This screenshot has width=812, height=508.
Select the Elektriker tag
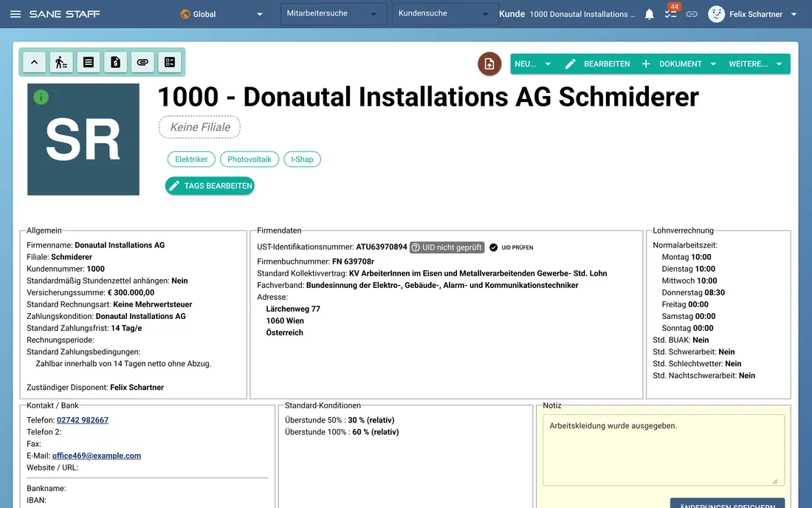[191, 159]
